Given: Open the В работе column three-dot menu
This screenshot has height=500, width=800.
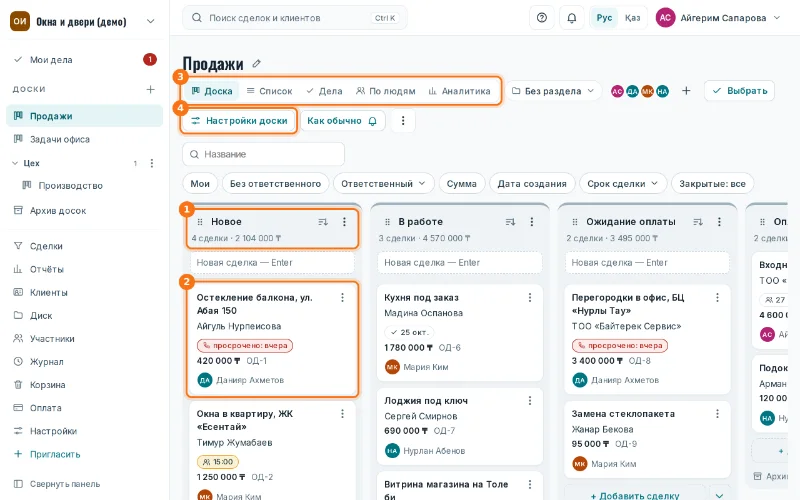Looking at the screenshot, I should tap(532, 222).
